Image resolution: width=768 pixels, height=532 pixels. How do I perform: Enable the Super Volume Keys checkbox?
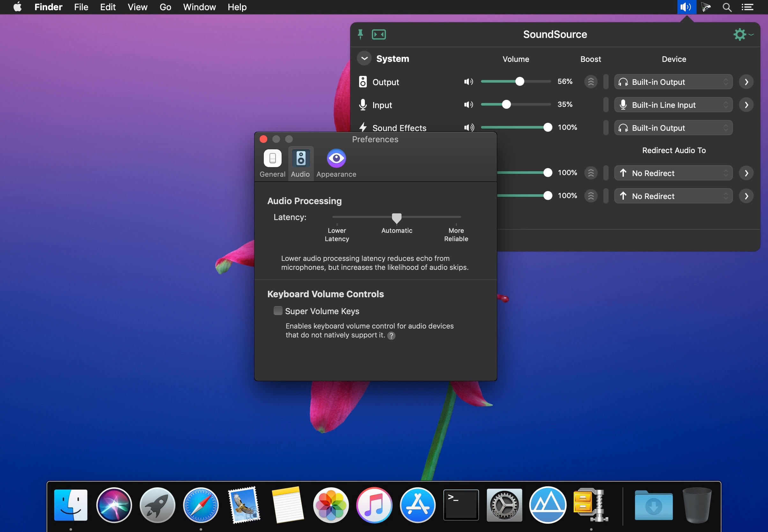[278, 311]
